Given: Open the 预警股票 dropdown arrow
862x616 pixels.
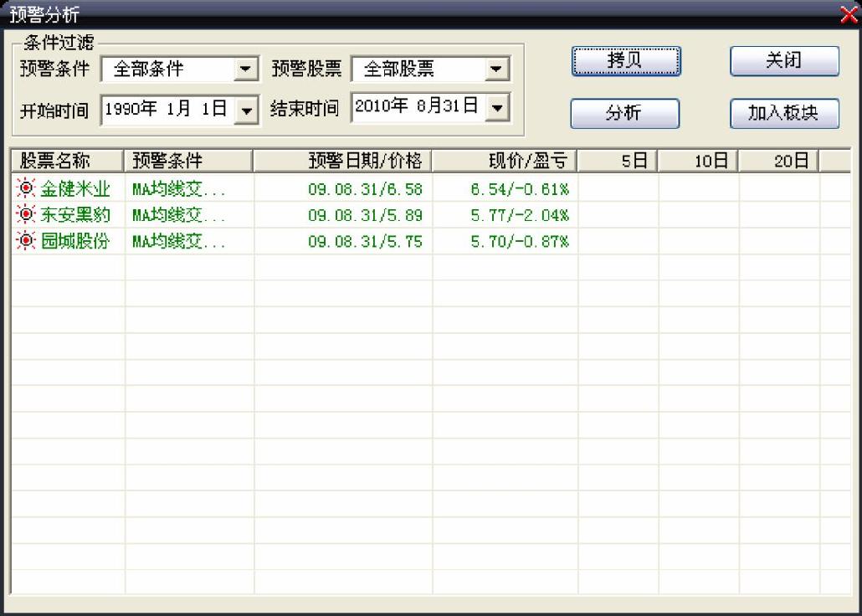Looking at the screenshot, I should [x=496, y=69].
